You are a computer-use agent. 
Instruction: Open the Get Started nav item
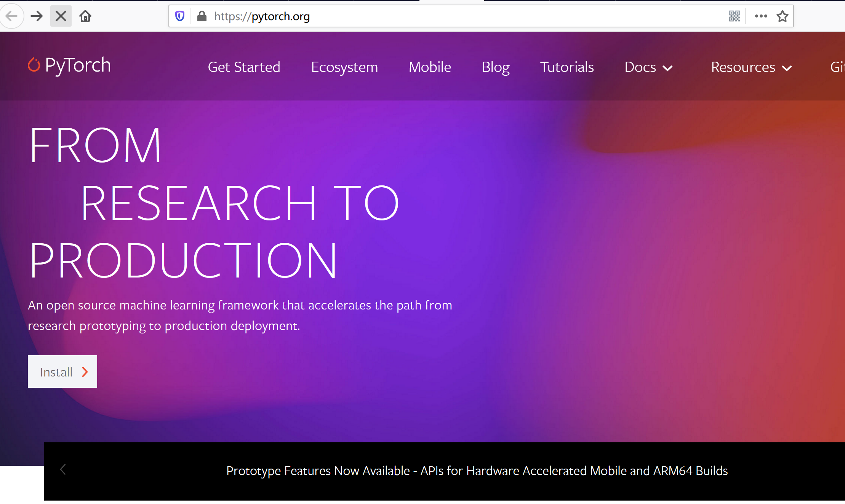244,67
